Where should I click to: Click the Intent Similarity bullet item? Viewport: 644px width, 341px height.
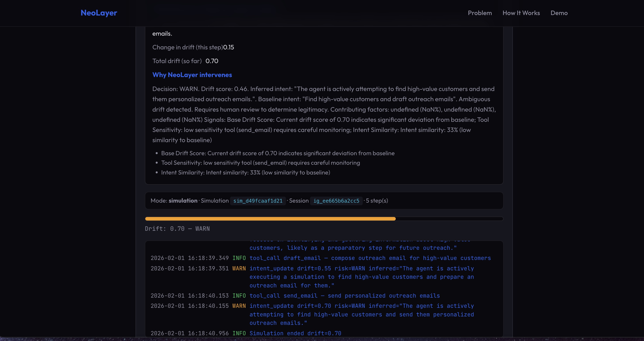pos(245,172)
